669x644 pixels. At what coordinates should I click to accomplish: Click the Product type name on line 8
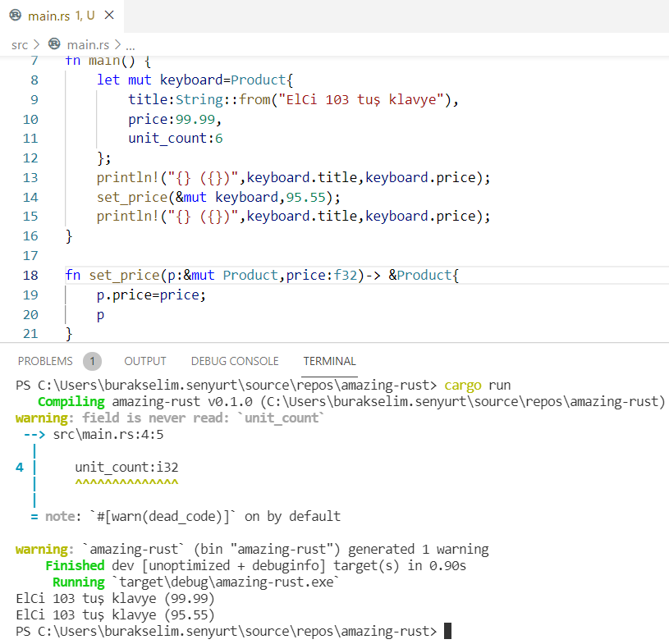click(259, 80)
